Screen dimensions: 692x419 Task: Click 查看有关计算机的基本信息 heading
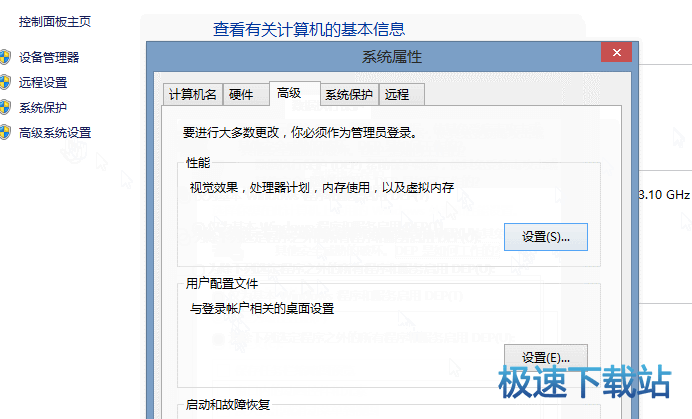coord(309,30)
